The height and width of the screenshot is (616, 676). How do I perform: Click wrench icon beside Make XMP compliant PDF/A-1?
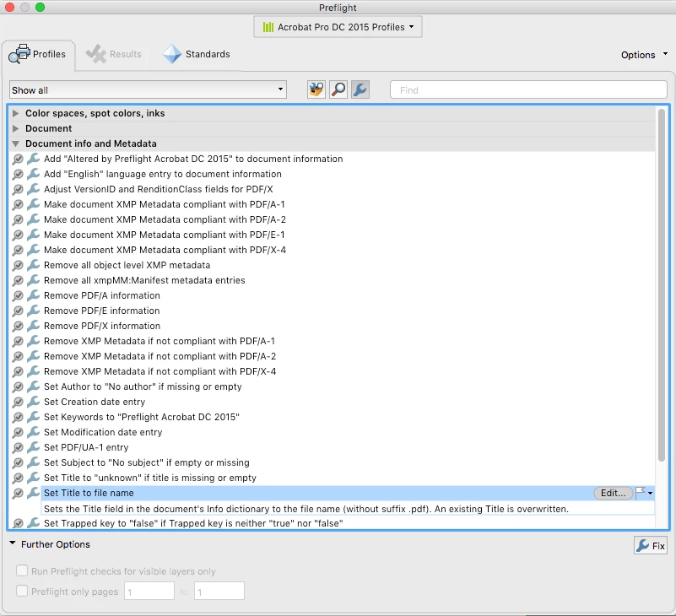(x=33, y=204)
